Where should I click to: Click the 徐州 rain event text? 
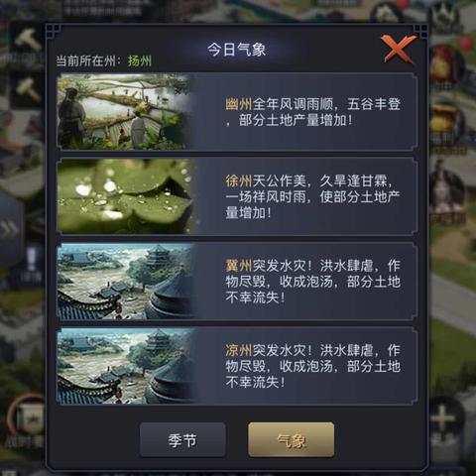pos(312,197)
